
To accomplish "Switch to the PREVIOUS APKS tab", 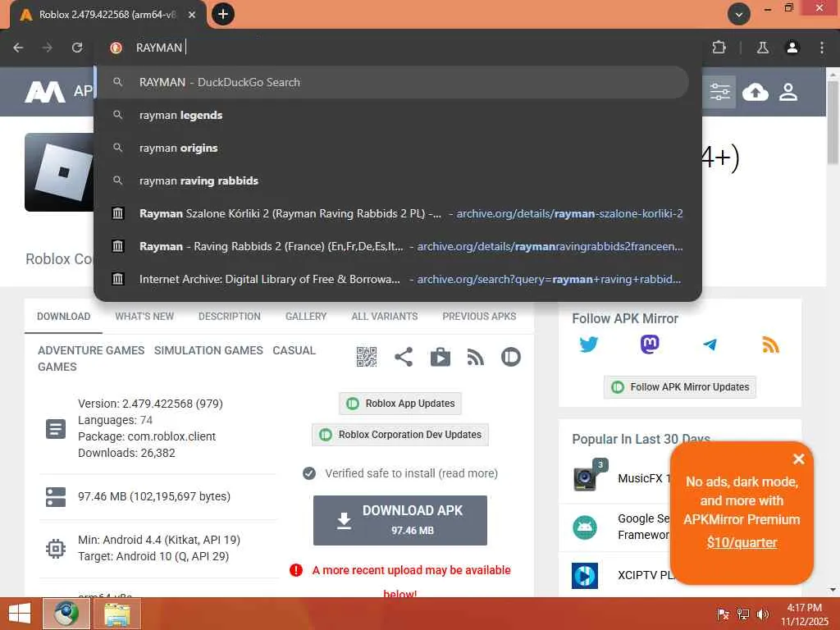I will pyautogui.click(x=479, y=317).
